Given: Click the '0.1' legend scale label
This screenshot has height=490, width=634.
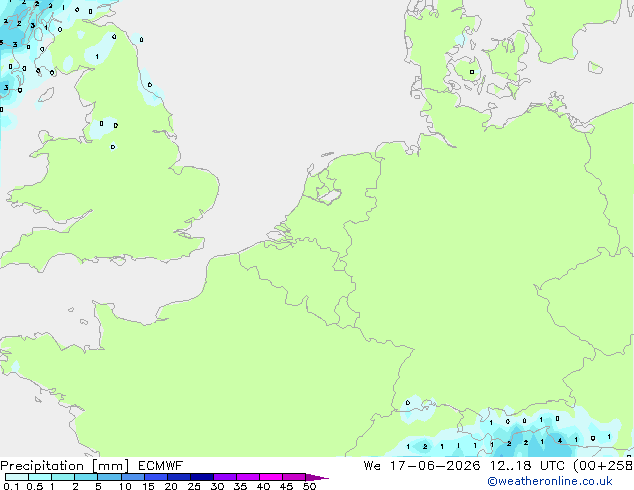Looking at the screenshot, I should click(11, 486).
